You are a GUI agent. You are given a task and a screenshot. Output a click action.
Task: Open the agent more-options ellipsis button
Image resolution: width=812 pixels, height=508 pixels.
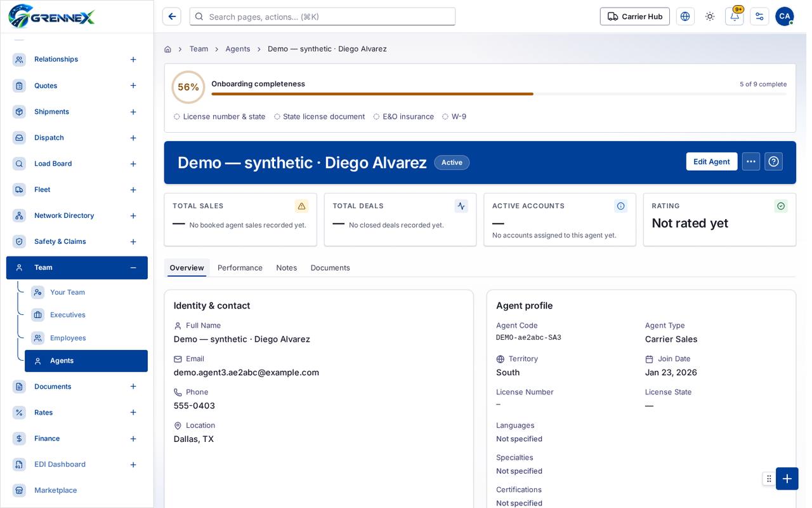tap(751, 161)
